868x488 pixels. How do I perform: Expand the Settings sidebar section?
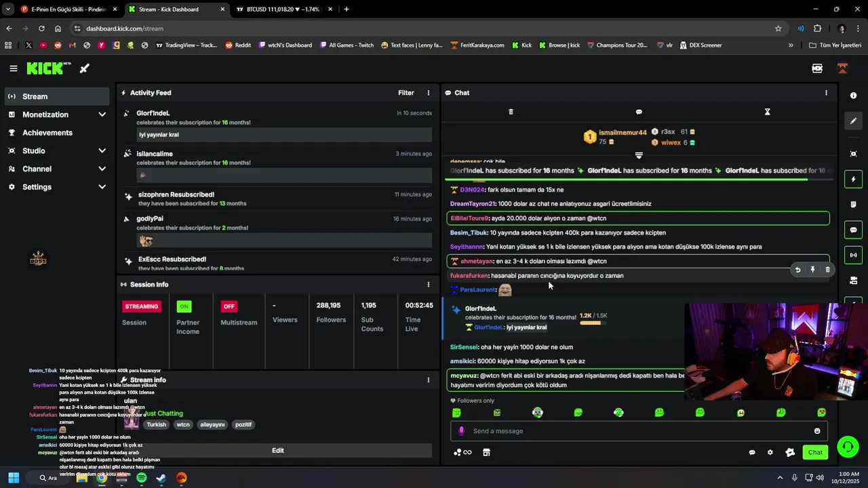coord(57,187)
